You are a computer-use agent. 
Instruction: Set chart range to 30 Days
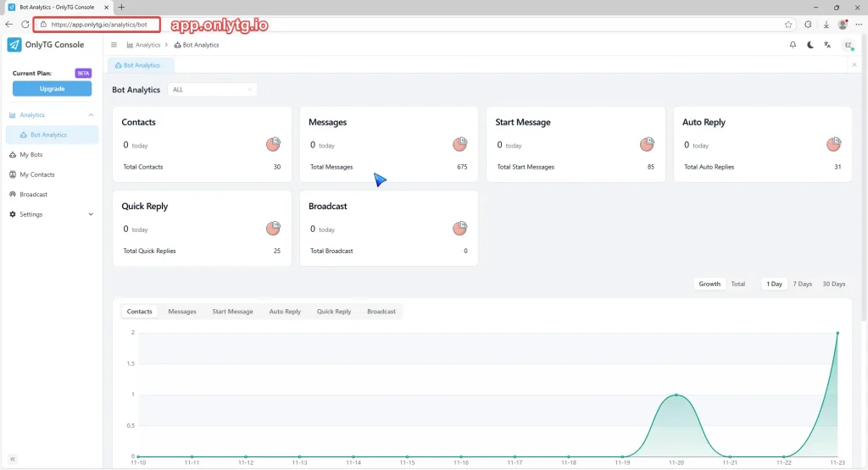[834, 284]
